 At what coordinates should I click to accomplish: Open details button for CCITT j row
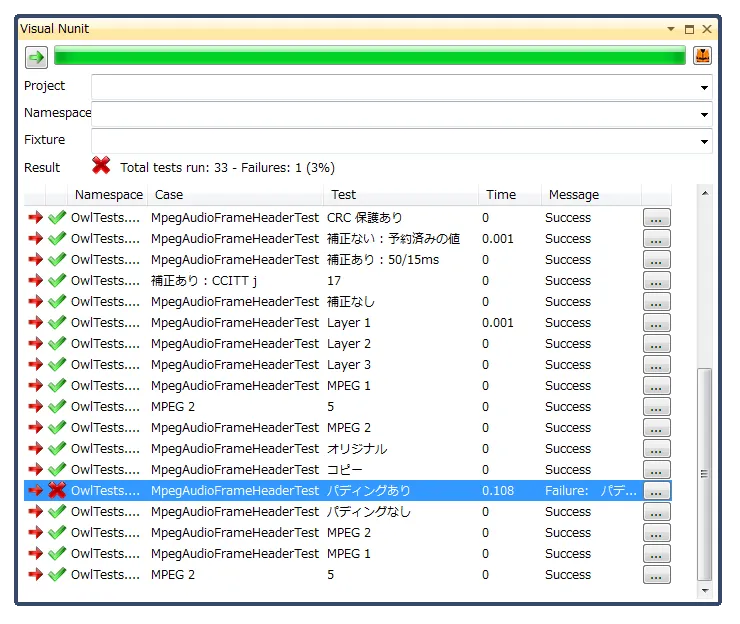coord(656,281)
